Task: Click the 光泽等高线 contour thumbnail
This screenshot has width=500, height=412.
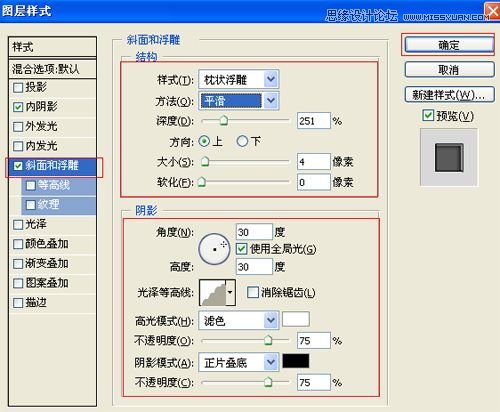Action: 213,292
